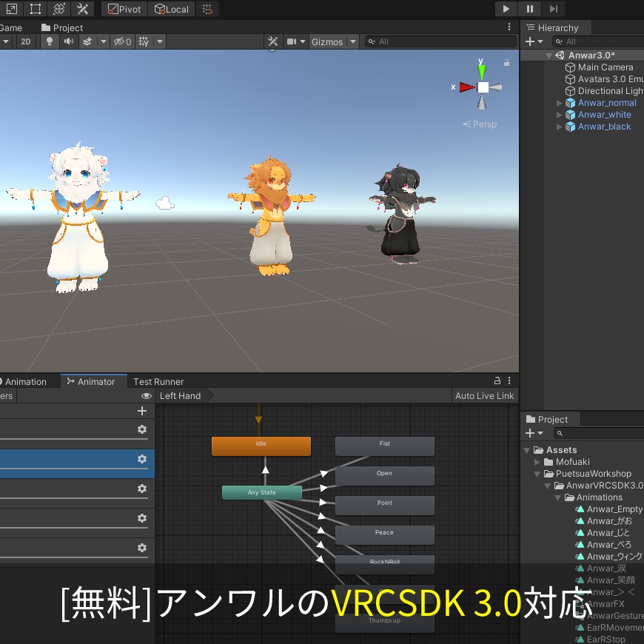Focus the scene view search field
The image size is (644, 644).
click(x=440, y=41)
